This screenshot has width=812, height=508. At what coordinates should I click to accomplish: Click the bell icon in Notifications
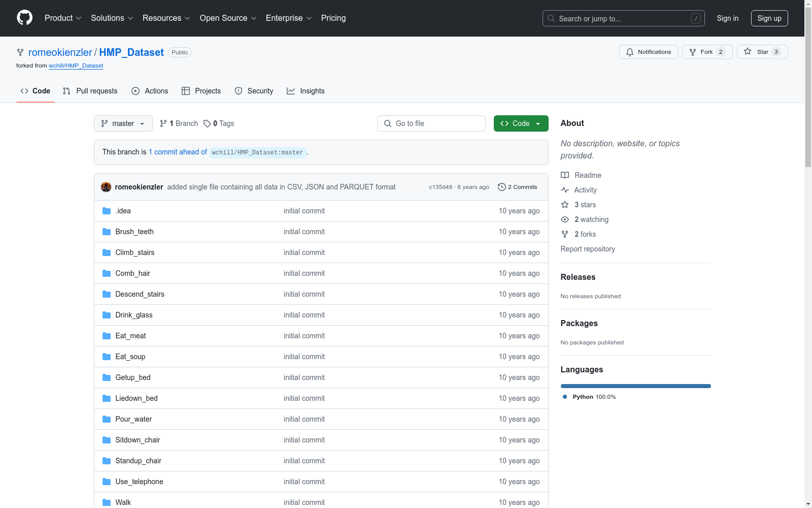(630, 52)
